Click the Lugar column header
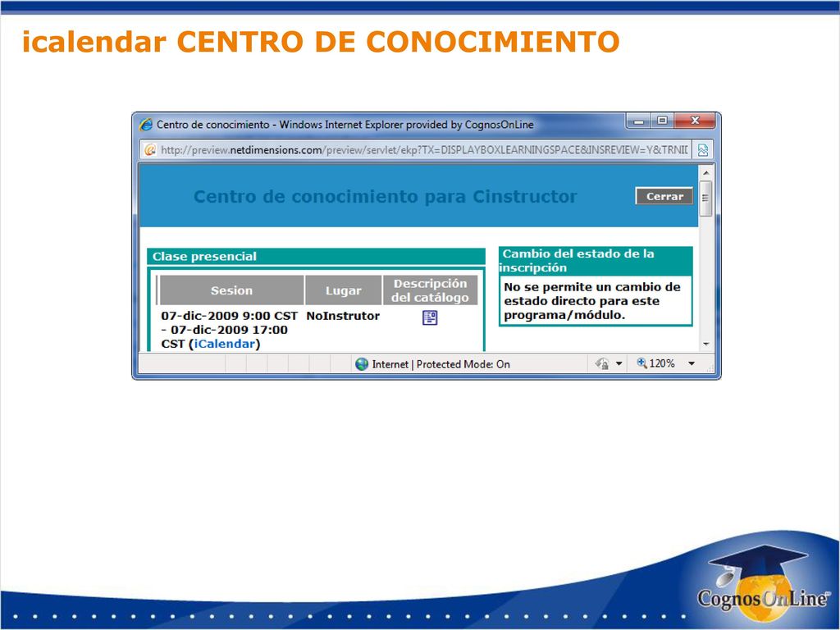The image size is (840, 630). (x=344, y=290)
